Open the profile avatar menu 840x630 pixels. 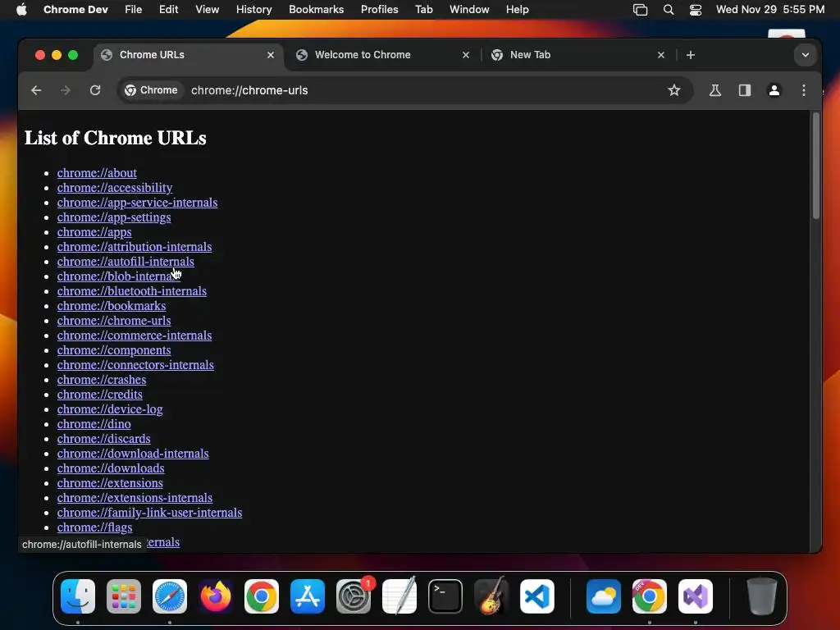[x=774, y=90]
